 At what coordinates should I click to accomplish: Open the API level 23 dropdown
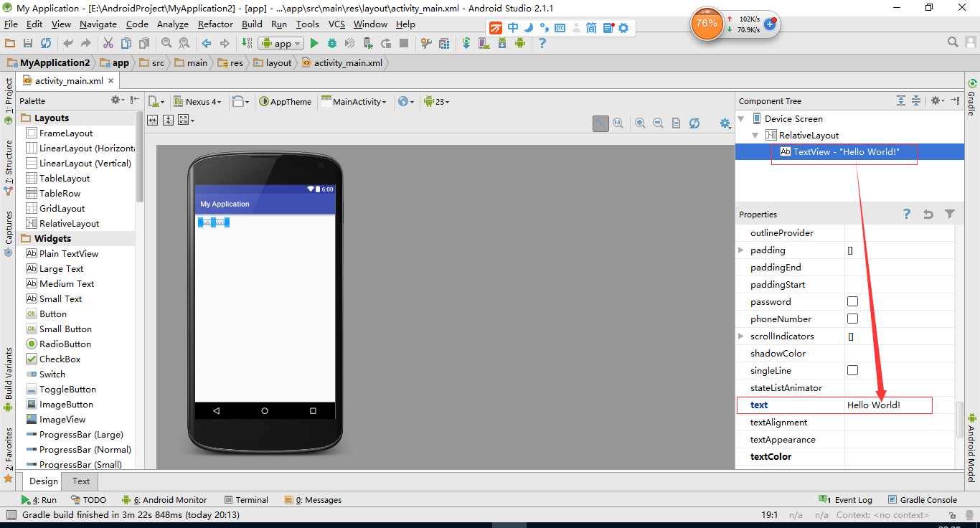click(437, 101)
